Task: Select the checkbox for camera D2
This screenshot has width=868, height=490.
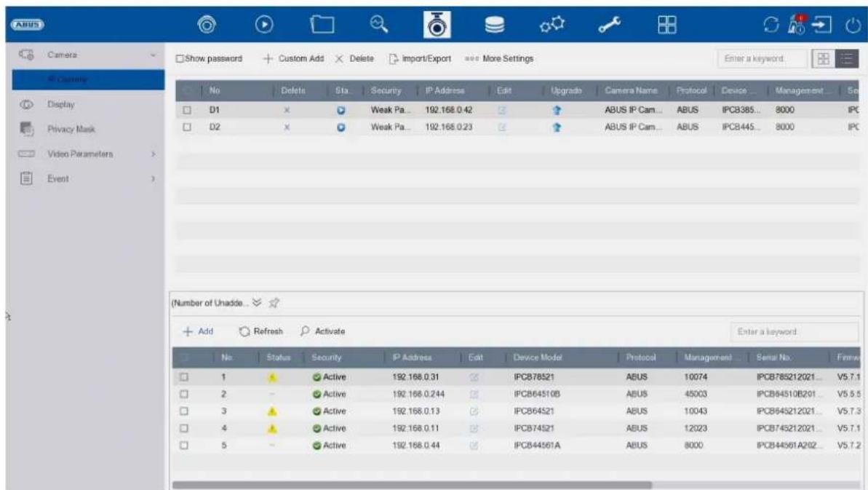Action: click(x=187, y=127)
